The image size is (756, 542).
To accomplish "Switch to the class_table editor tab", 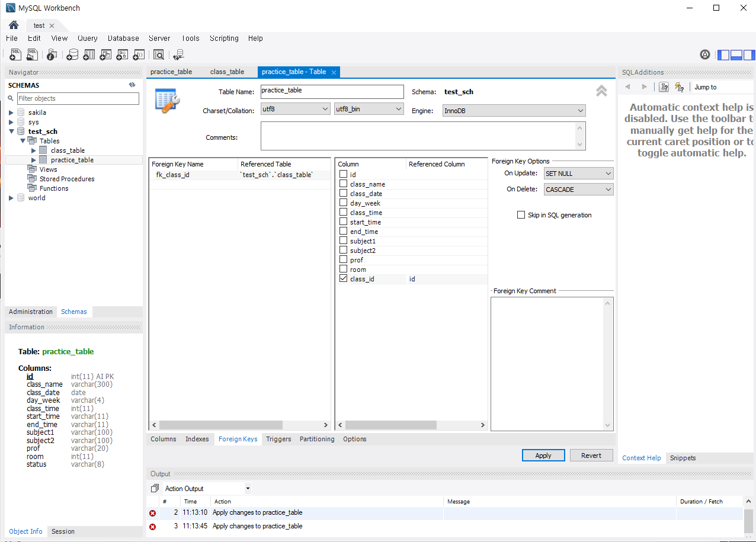I will [227, 72].
